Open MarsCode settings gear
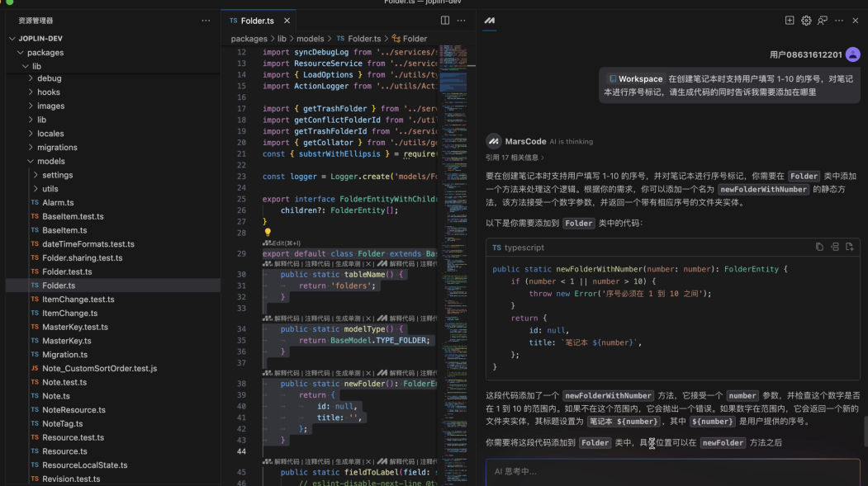This screenshot has width=868, height=486. pos(806,21)
